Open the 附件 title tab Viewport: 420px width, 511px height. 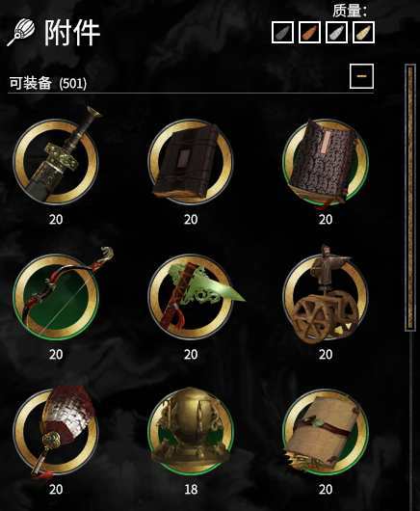click(x=71, y=32)
